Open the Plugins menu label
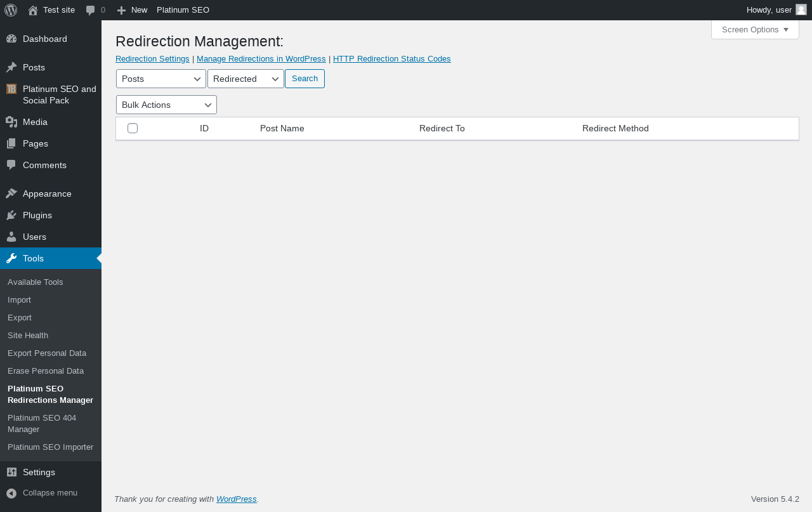 (37, 215)
